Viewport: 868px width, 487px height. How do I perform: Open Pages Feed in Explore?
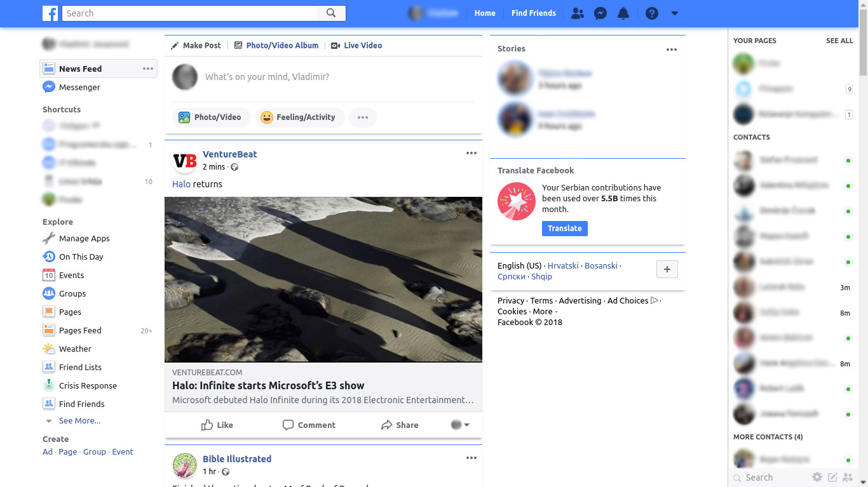click(80, 330)
